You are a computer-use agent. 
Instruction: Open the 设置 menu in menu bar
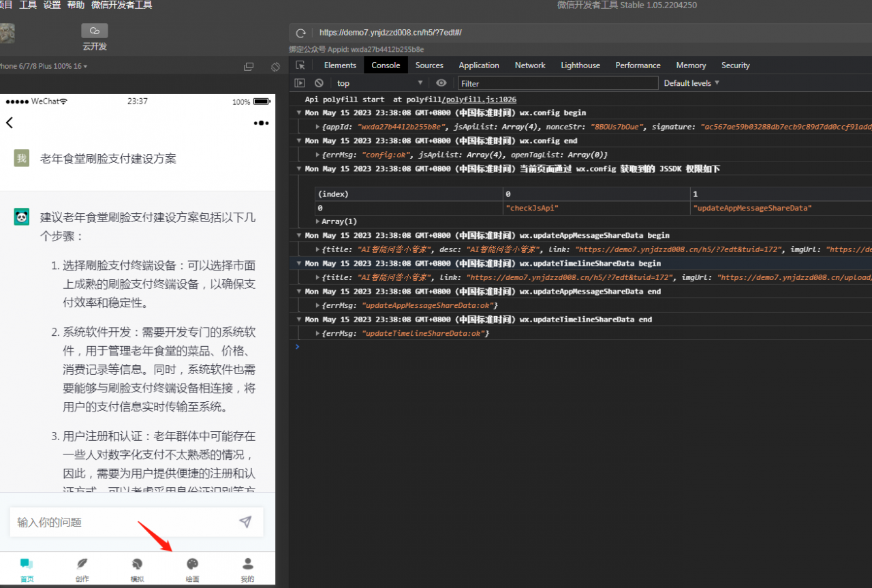(x=52, y=5)
